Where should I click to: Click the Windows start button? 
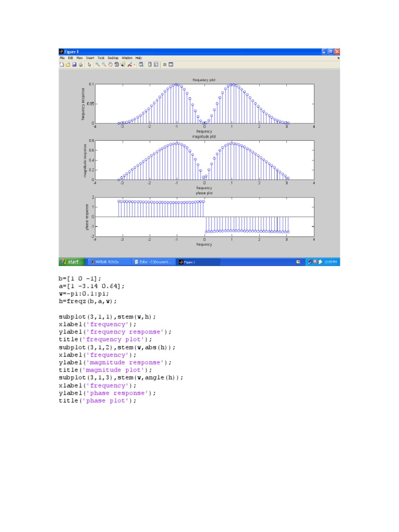tap(71, 262)
